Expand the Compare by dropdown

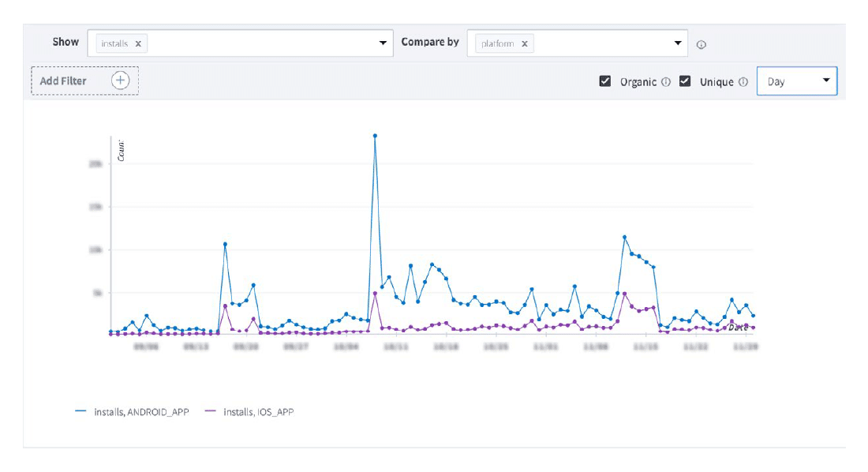(675, 43)
